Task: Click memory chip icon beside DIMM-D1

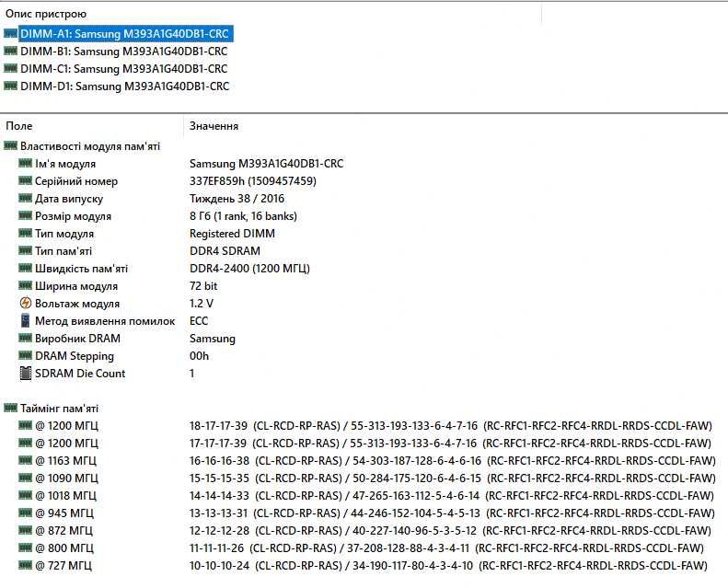Action: [10, 86]
